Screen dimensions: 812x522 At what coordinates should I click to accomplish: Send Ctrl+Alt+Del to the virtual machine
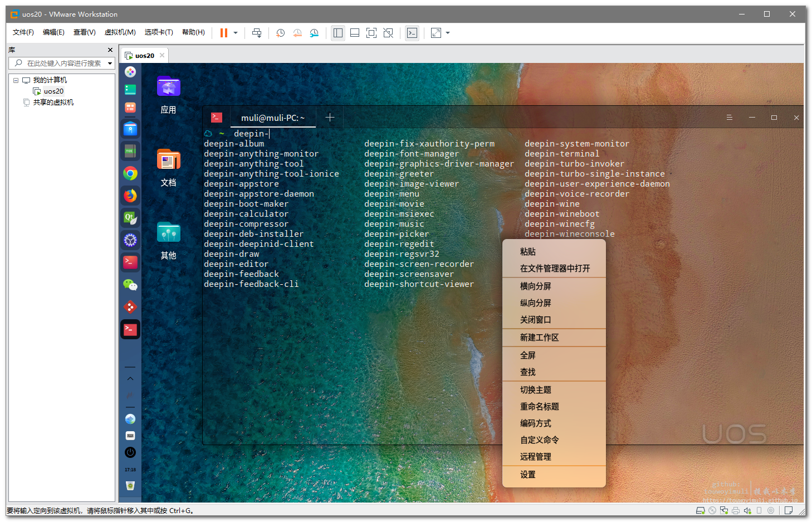(x=257, y=33)
